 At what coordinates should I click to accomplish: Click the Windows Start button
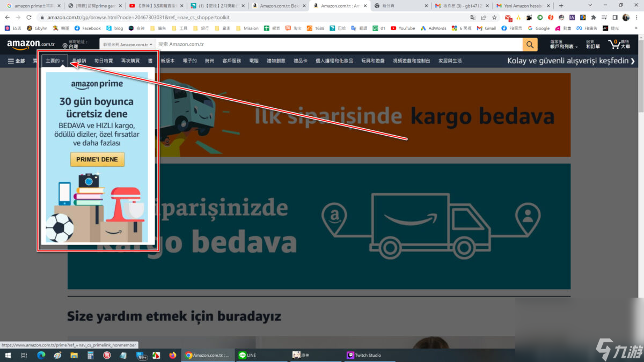coord(8,355)
